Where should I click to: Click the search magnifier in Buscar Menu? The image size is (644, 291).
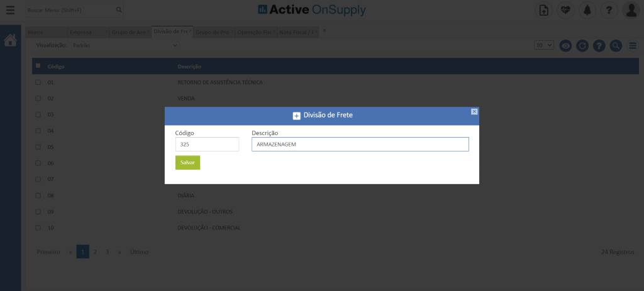tap(119, 10)
